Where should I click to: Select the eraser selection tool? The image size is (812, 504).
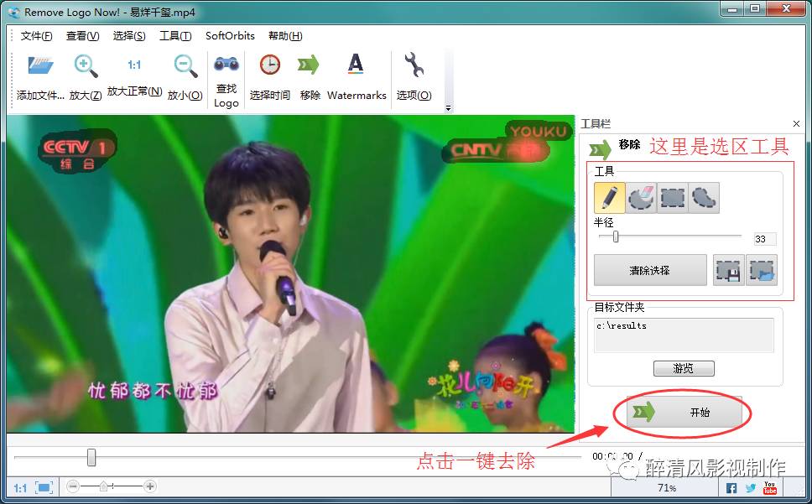641,198
